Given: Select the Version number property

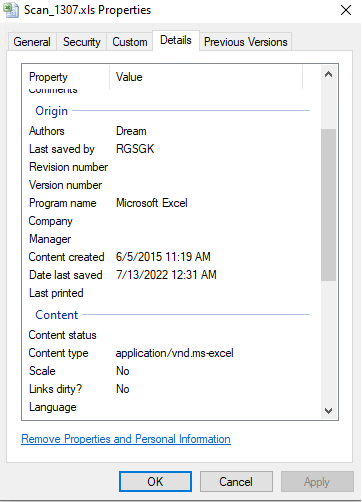Looking at the screenshot, I should click(x=65, y=185).
